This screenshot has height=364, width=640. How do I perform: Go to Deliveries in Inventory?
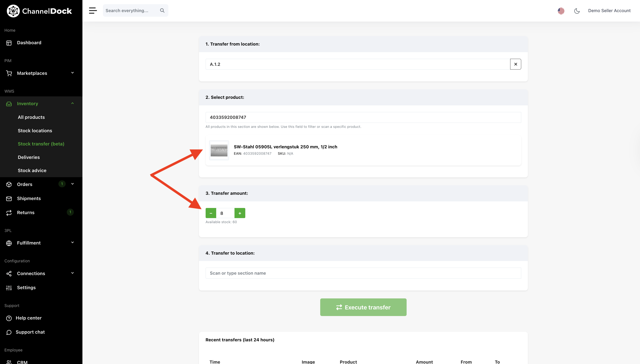pos(29,157)
